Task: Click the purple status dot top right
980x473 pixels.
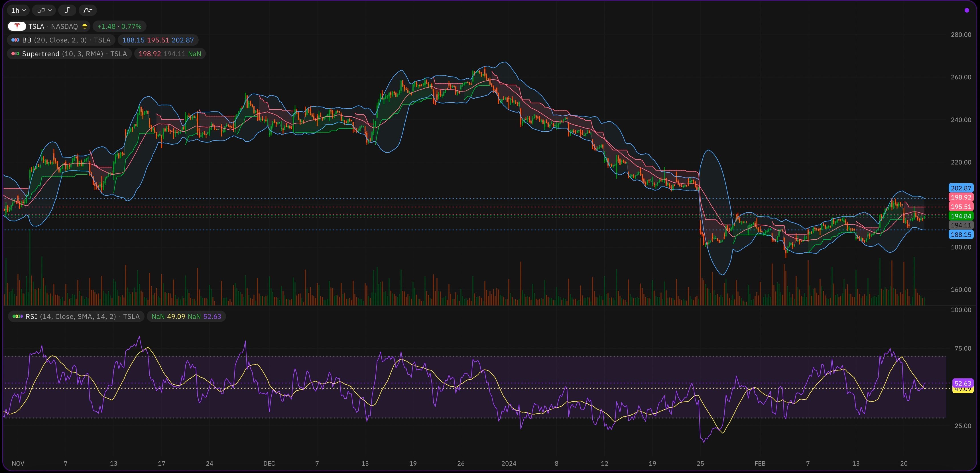Action: pos(967,10)
